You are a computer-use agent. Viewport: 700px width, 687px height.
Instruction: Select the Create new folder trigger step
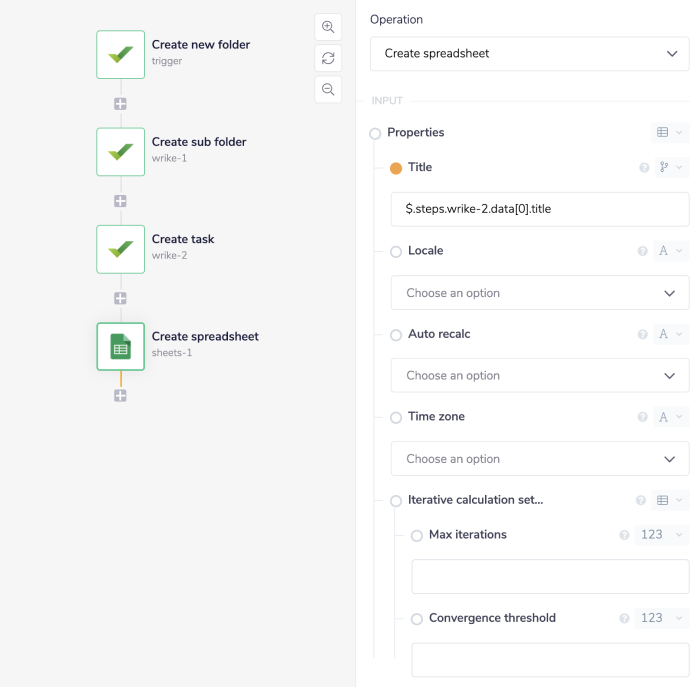pos(121,54)
